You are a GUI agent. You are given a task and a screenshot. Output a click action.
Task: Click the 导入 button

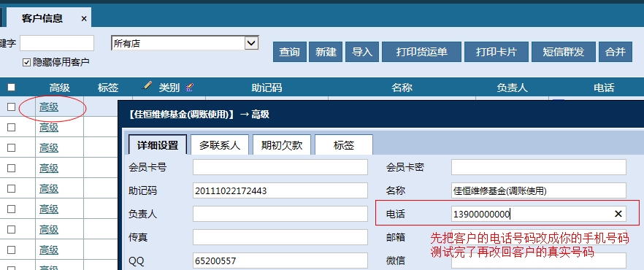pyautogui.click(x=362, y=52)
